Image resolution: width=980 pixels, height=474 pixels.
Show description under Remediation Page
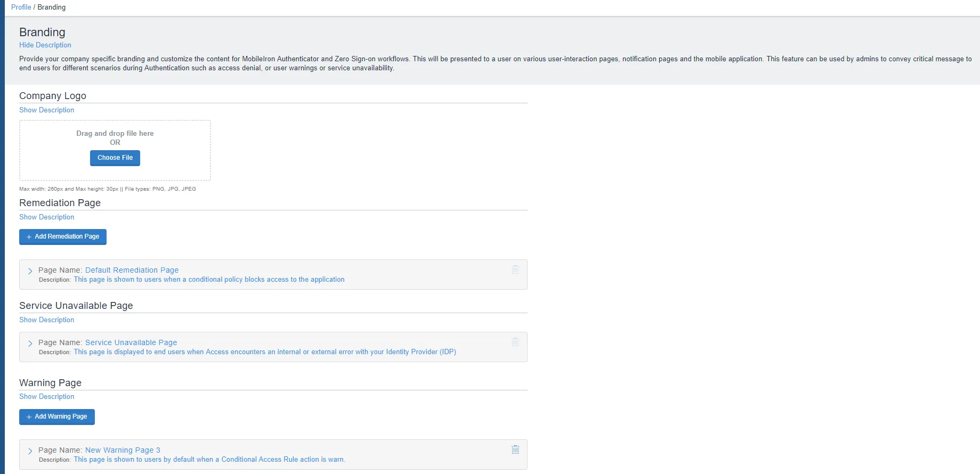[47, 217]
